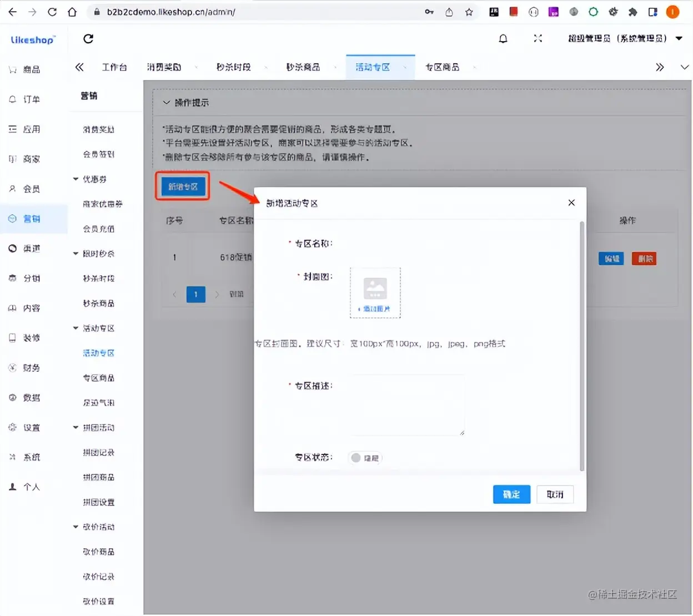Screen dimensions: 693x616
Task: Click the browser back arrow
Action: [x=12, y=12]
